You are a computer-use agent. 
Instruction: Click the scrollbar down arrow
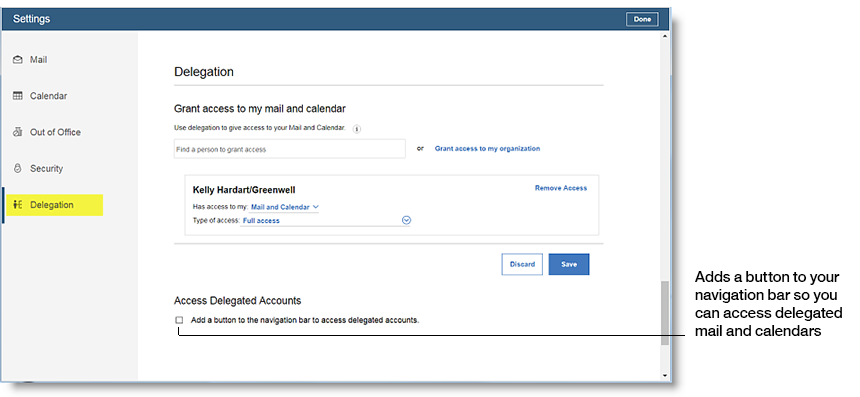[x=665, y=376]
